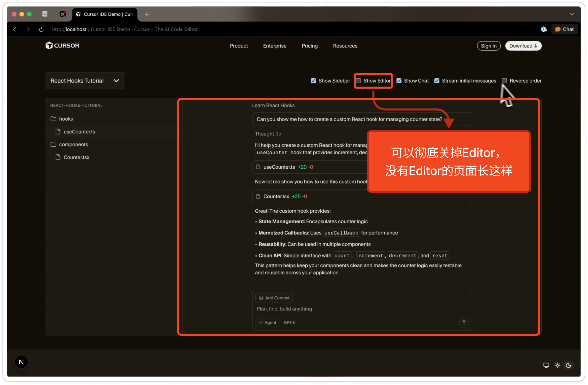Open the Enterprise menu item
Viewport: 588px width, 385px height.
point(275,46)
